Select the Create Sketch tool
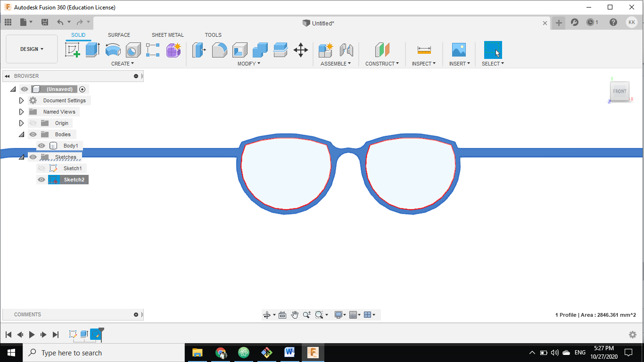 [x=72, y=49]
